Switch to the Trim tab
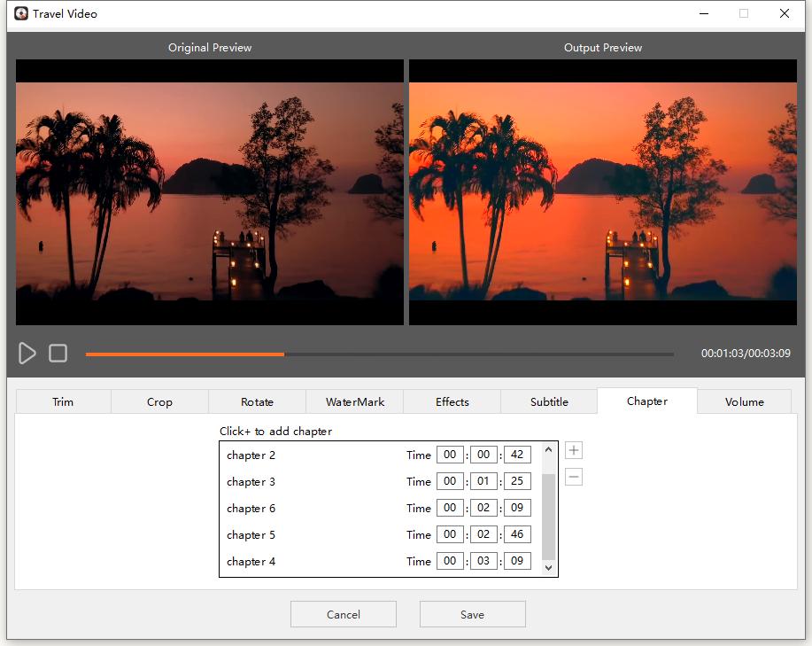The image size is (812, 646). 62,401
